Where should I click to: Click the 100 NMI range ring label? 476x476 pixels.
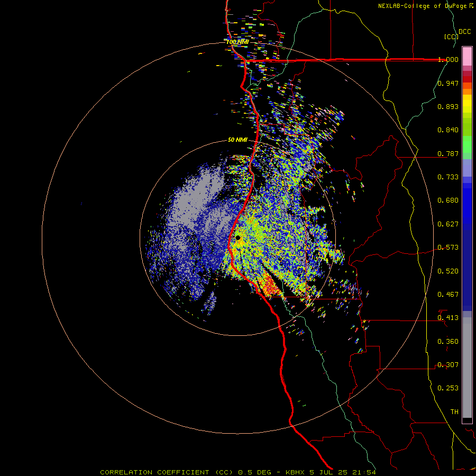coord(237,42)
